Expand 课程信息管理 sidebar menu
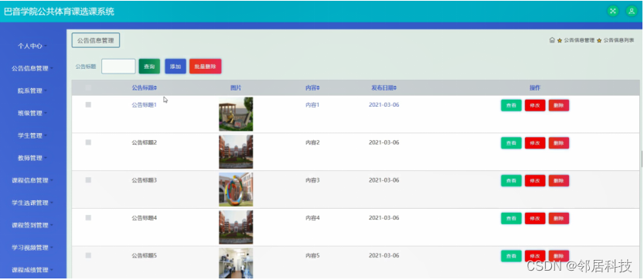The width and height of the screenshot is (644, 280). coord(32,180)
